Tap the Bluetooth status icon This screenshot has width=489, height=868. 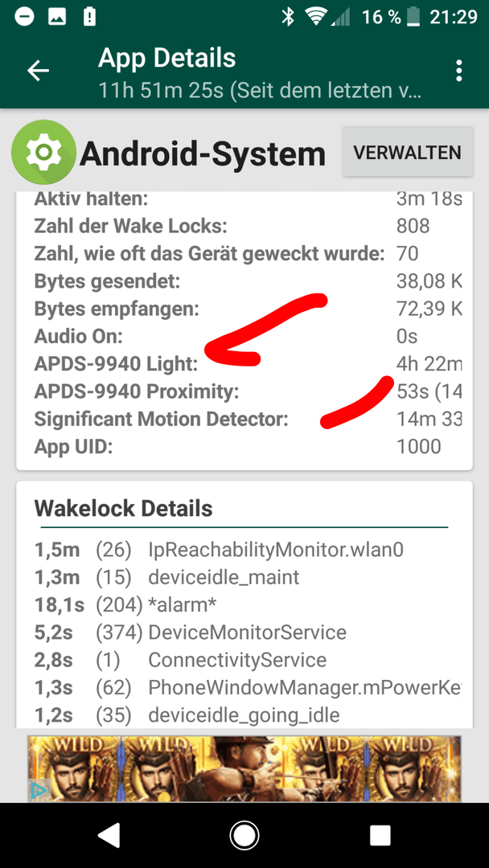(288, 17)
